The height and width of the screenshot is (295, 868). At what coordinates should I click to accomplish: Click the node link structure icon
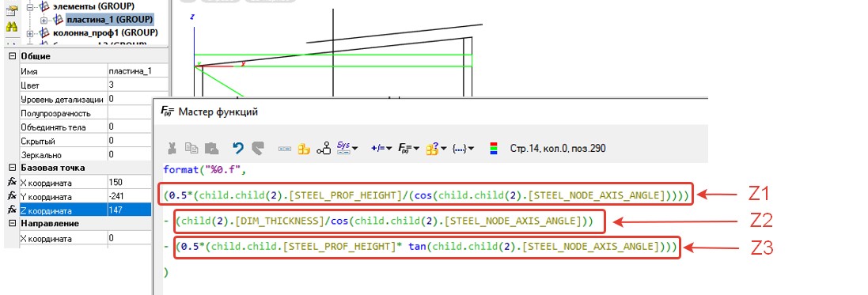(x=324, y=148)
